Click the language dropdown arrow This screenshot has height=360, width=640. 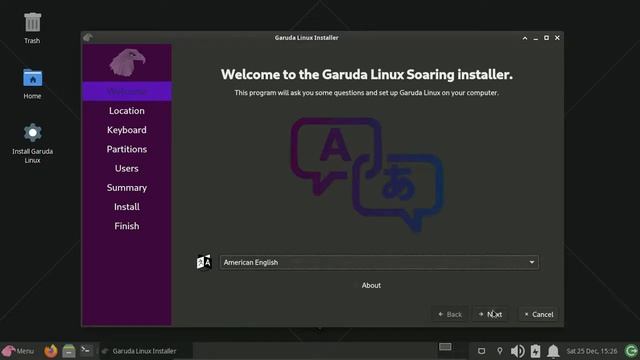(x=532, y=262)
